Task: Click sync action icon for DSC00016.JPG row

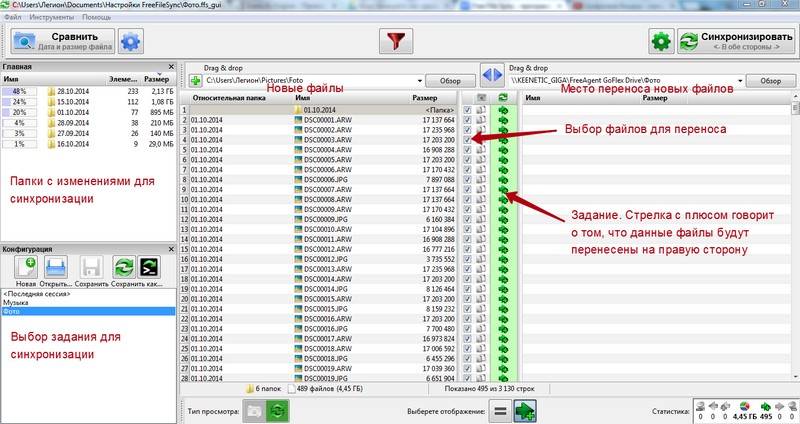Action: [x=503, y=329]
